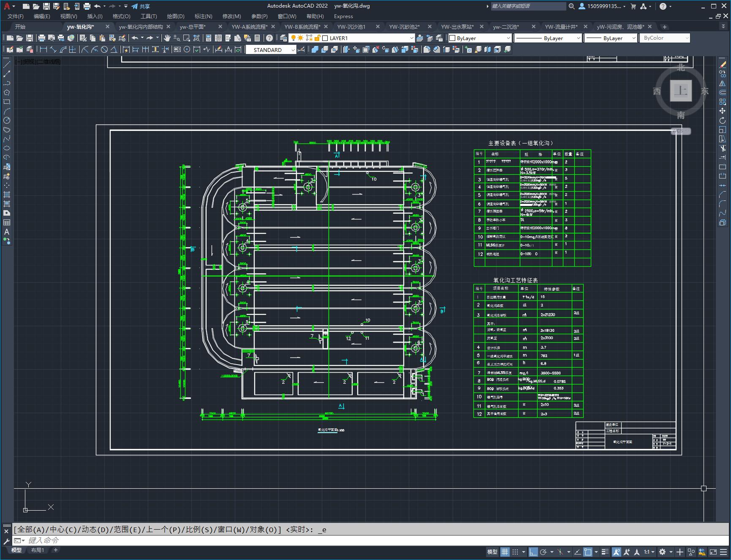Pick the Hatch tool in the draw toolbar
The image size is (731, 560).
click(7, 195)
